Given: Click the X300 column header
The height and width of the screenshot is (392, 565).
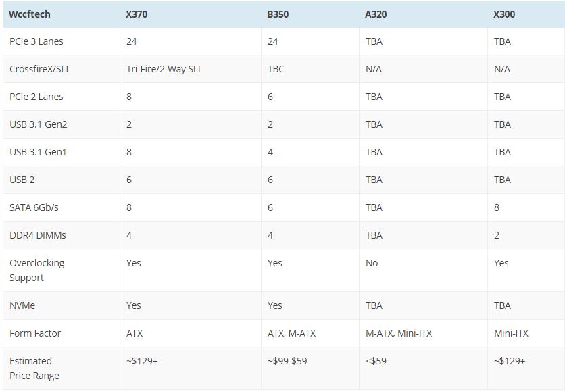Looking at the screenshot, I should pos(504,14).
